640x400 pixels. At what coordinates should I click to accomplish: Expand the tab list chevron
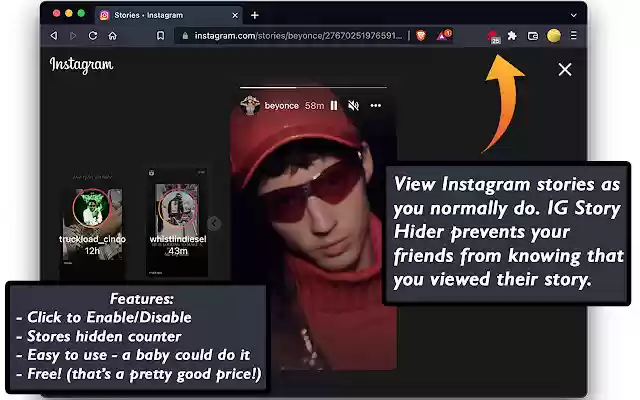[x=573, y=16]
